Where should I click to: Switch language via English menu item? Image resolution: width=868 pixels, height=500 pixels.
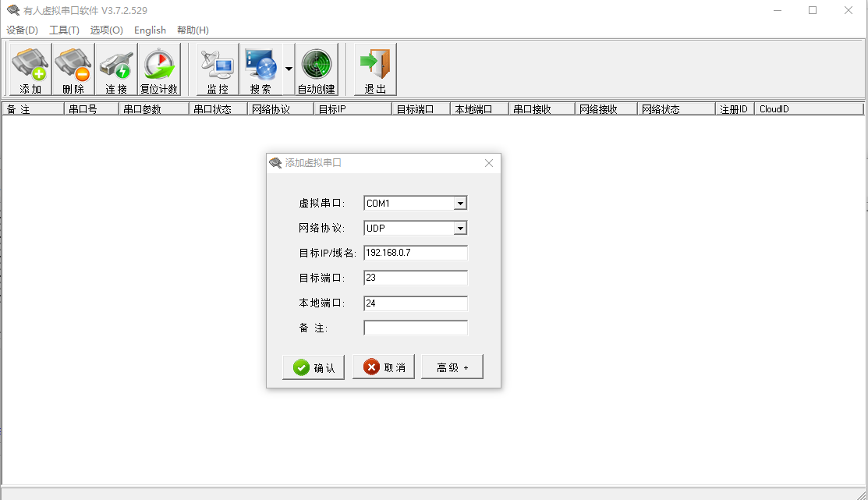pyautogui.click(x=150, y=30)
